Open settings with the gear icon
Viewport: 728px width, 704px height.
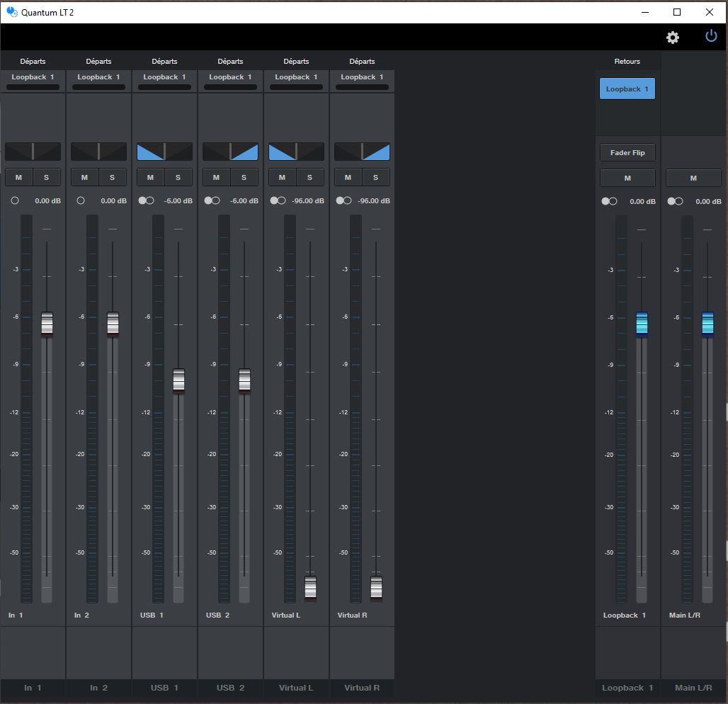click(x=673, y=38)
